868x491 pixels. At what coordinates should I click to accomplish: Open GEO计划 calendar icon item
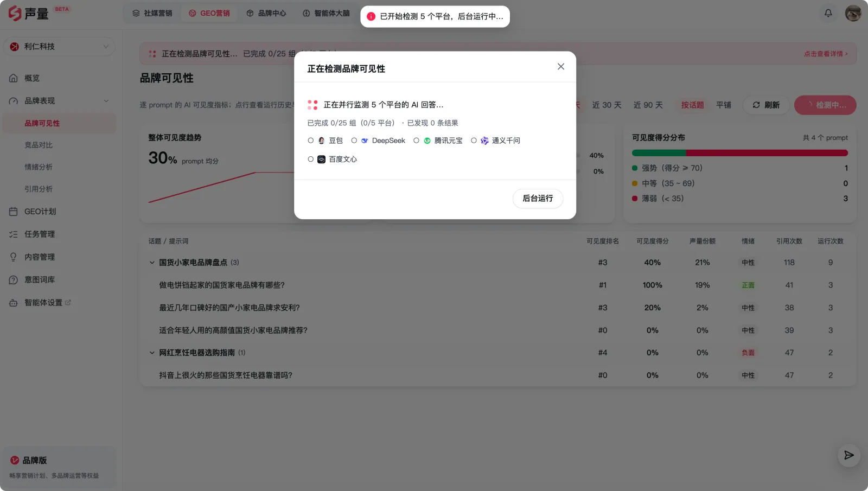[x=59, y=212]
